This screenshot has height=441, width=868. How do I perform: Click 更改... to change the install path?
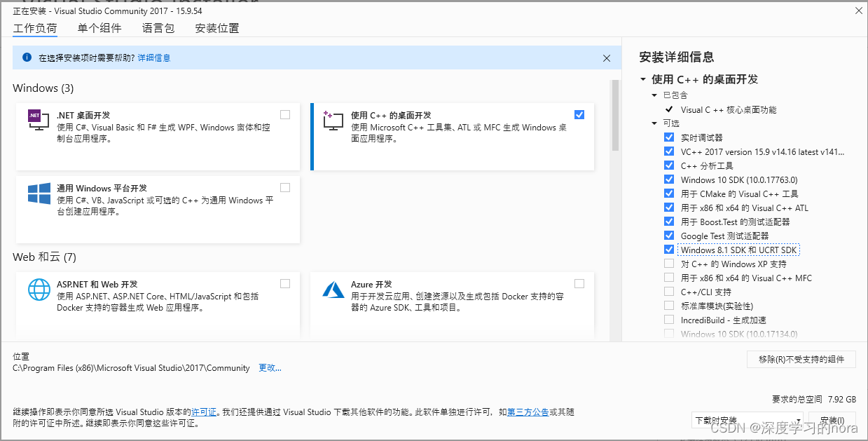[270, 367]
